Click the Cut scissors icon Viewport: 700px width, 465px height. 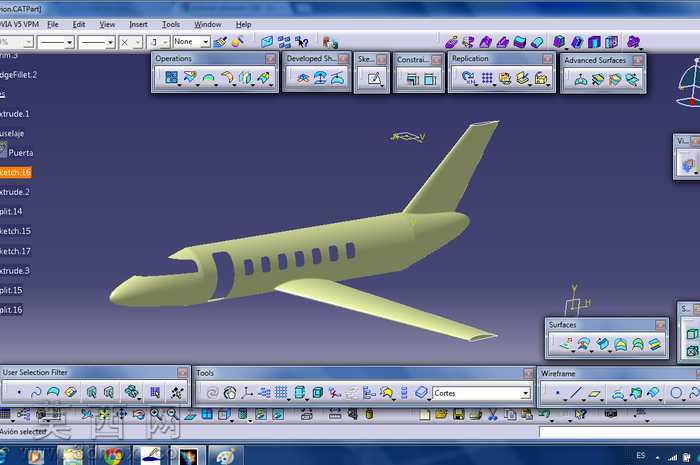pos(493,415)
